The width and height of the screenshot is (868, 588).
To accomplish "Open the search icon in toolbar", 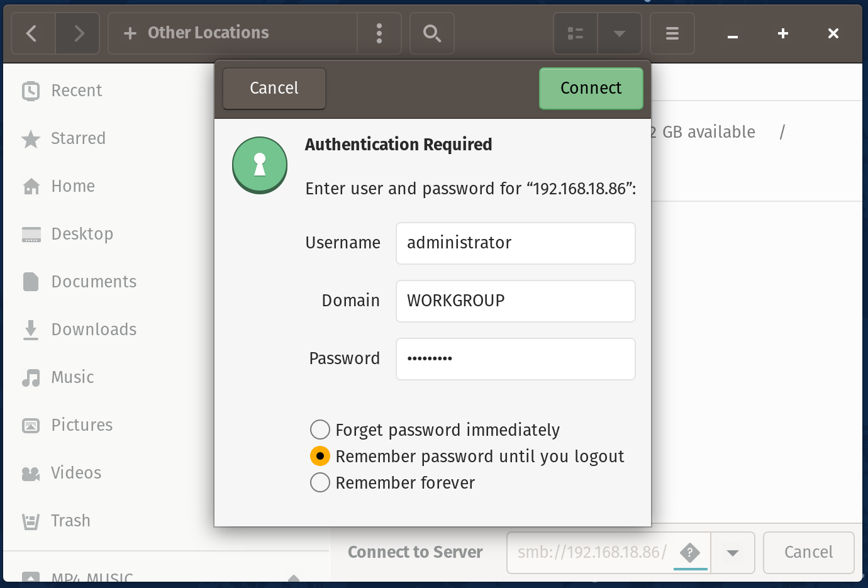I will (431, 33).
